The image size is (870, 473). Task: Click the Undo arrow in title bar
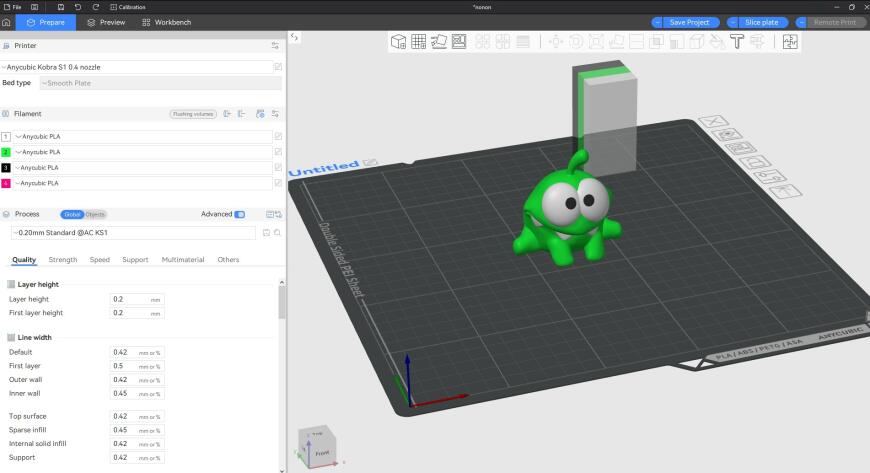click(78, 7)
